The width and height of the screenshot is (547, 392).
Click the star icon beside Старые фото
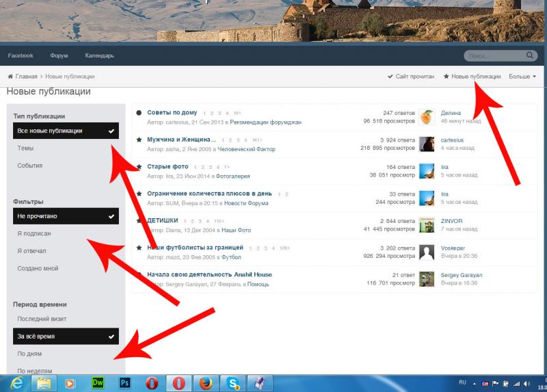(x=139, y=167)
